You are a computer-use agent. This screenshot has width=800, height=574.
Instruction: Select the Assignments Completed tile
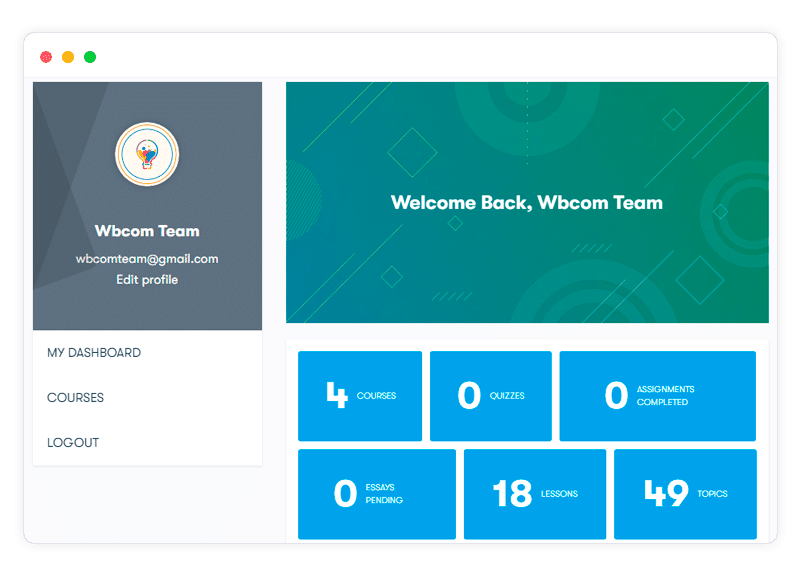click(x=658, y=396)
